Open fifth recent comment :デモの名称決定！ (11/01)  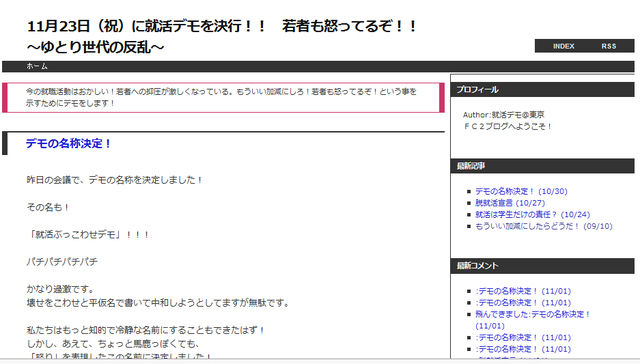click(523, 349)
